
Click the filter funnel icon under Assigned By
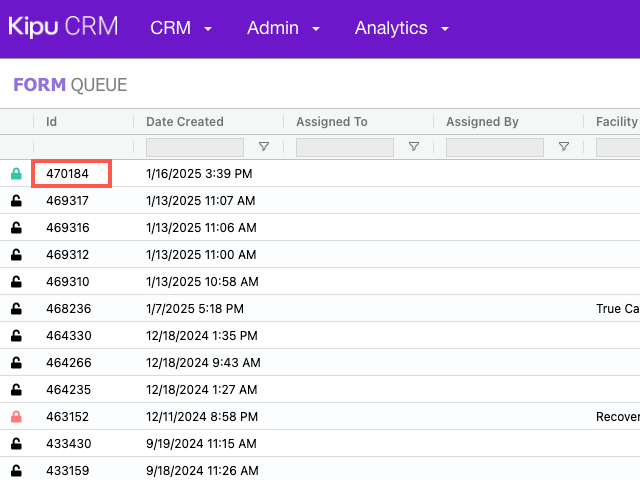(564, 147)
